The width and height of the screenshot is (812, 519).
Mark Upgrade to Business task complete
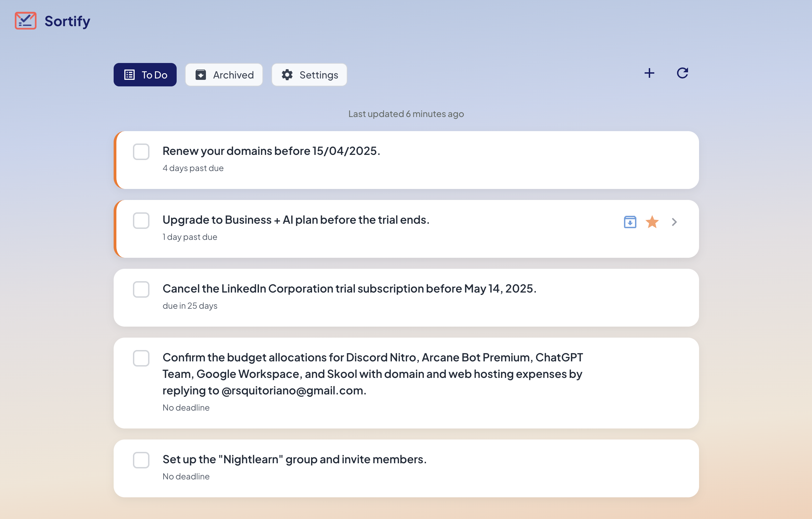click(141, 221)
